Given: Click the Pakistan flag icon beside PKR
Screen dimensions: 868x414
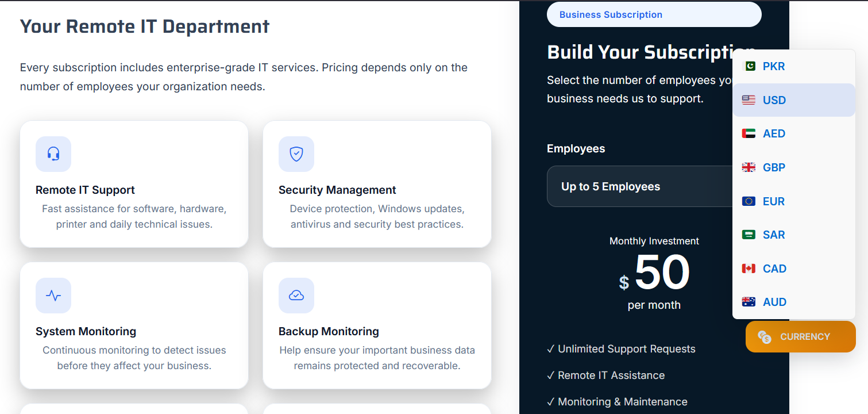Looking at the screenshot, I should point(749,66).
